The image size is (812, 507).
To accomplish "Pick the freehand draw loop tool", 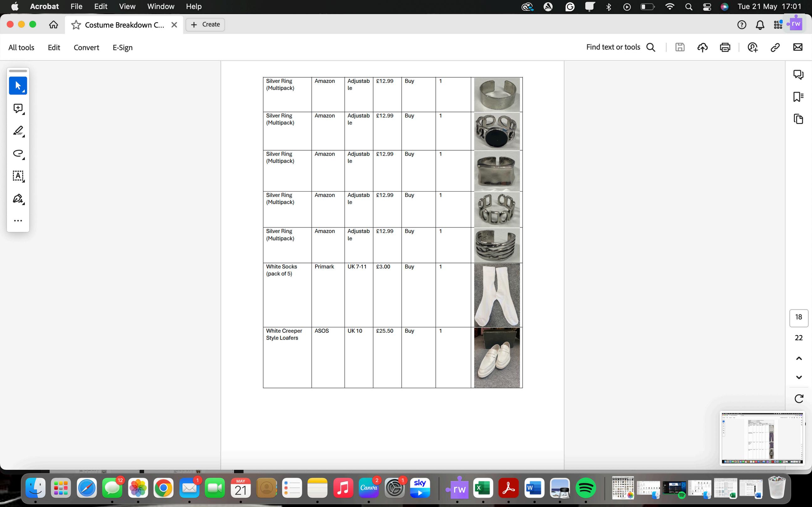I will [x=18, y=154].
